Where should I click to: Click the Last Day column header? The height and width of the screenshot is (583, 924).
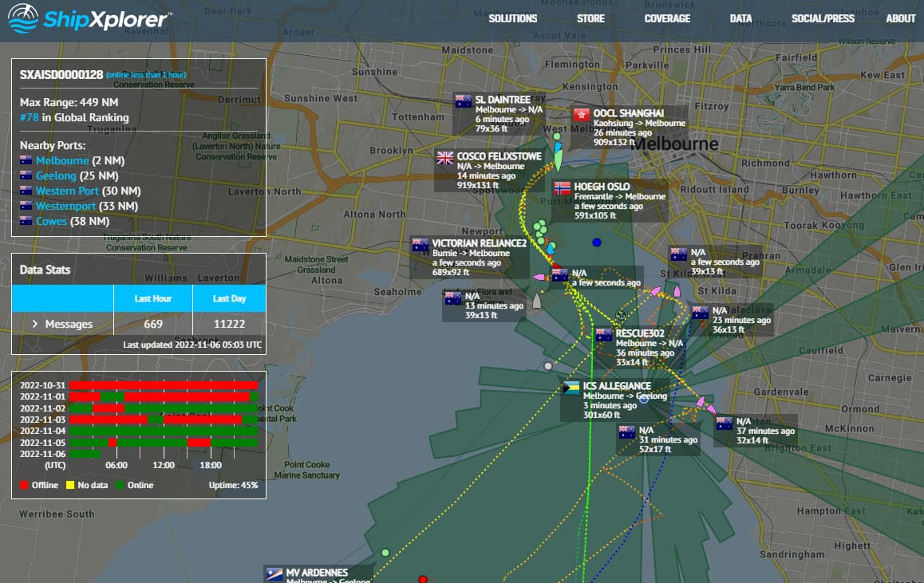229,298
